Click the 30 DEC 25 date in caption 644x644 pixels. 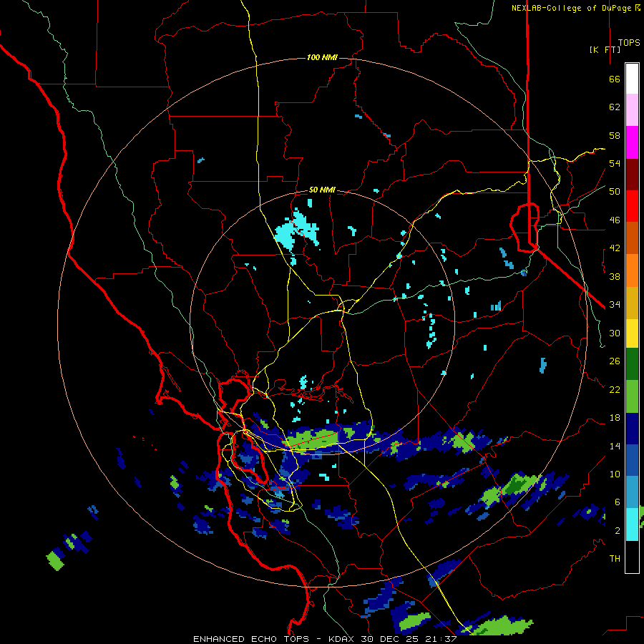pyautogui.click(x=396, y=639)
